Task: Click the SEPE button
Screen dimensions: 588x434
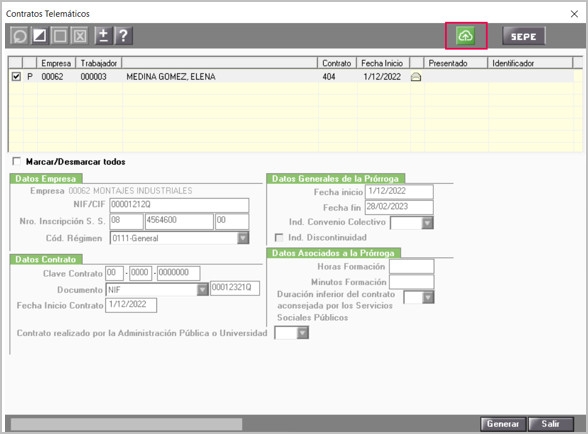Action: click(x=524, y=36)
